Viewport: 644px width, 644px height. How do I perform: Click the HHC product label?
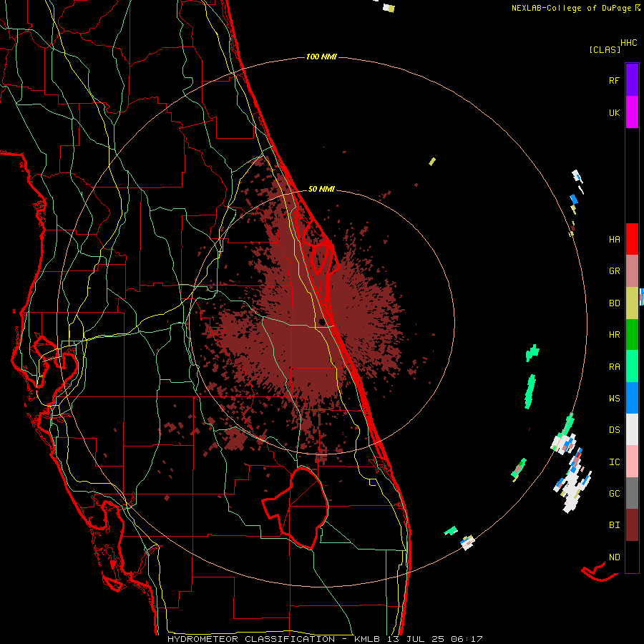pyautogui.click(x=629, y=42)
